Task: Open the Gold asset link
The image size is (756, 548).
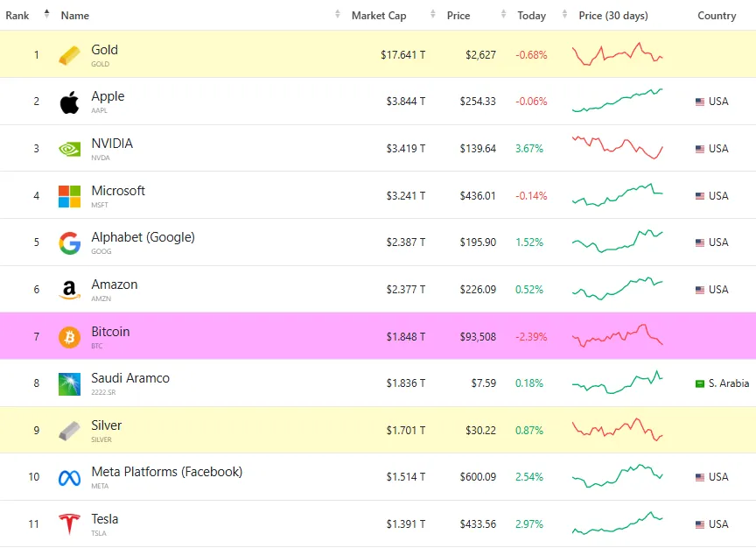Action: [105, 50]
